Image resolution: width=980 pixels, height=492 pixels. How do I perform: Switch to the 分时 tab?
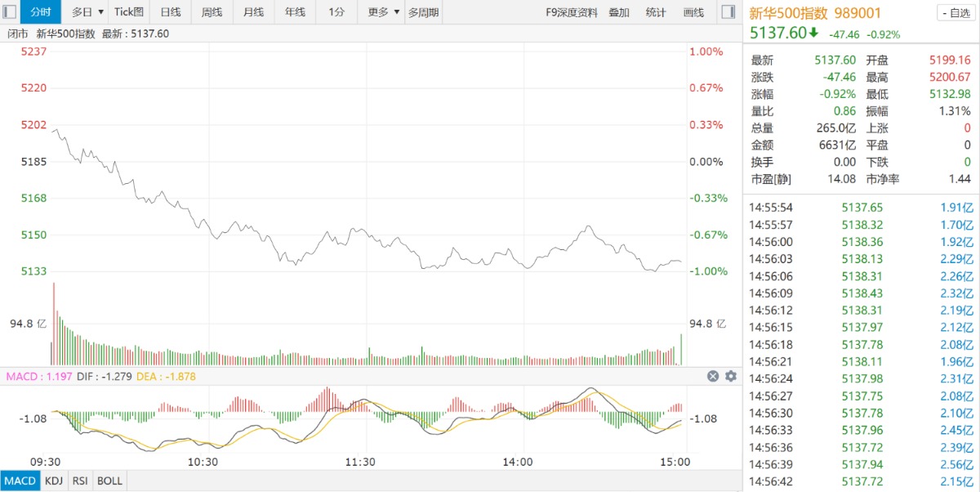point(40,12)
